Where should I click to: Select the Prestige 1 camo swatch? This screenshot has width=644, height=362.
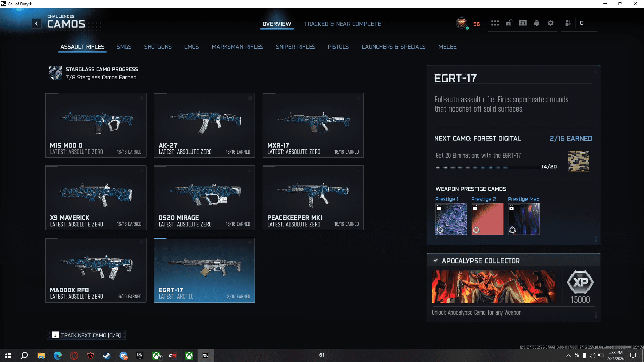(451, 219)
